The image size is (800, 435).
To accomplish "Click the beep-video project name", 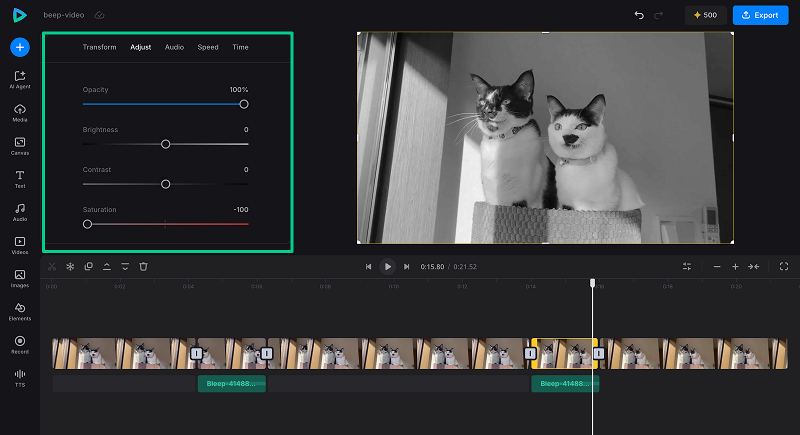I will coord(64,15).
